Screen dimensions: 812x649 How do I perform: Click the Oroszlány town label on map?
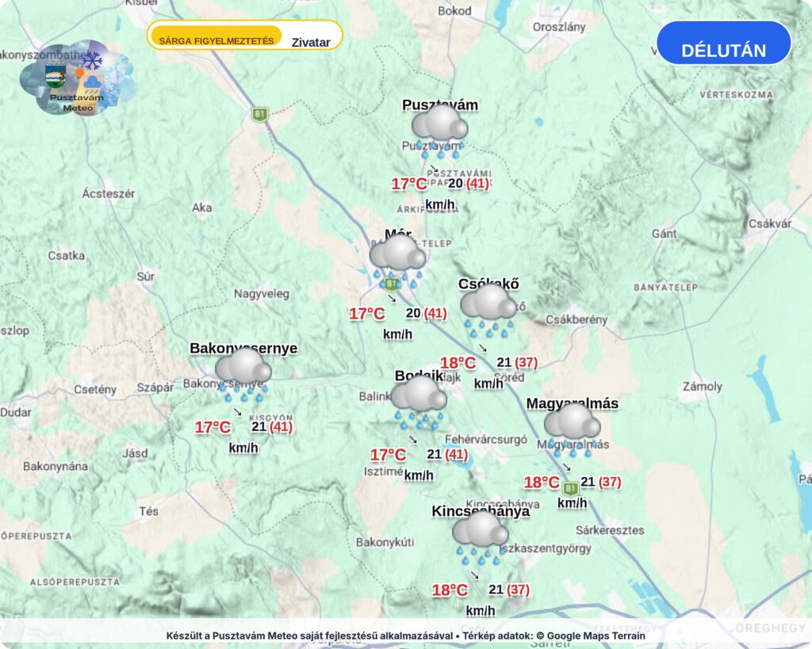point(559,27)
